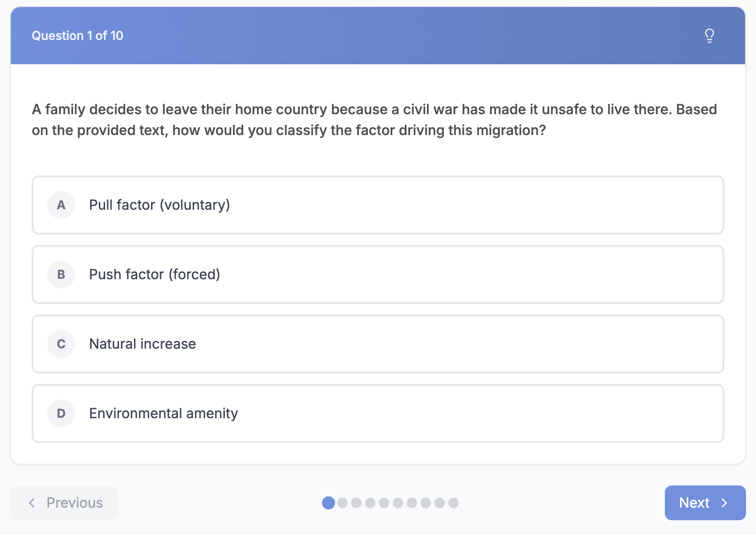756x535 pixels.
Task: Click the filled first progress dot
Action: (329, 503)
